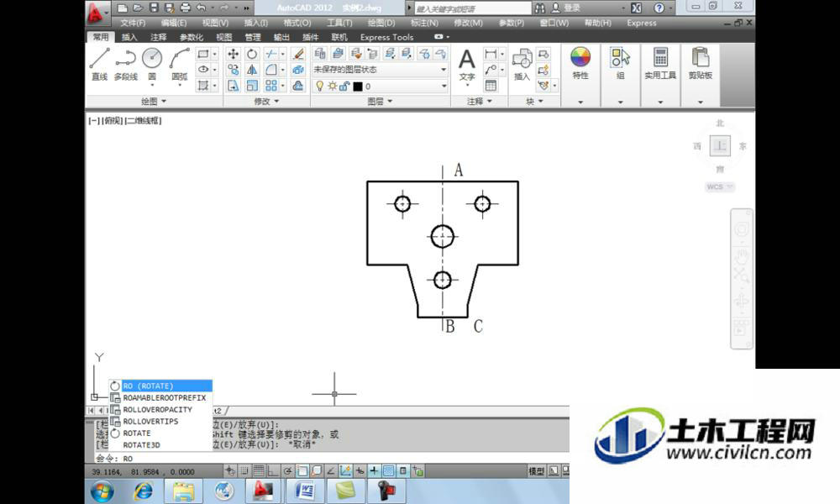Click the Table icon in annotation panel
This screenshot has width=840, height=504.
pos(491,86)
